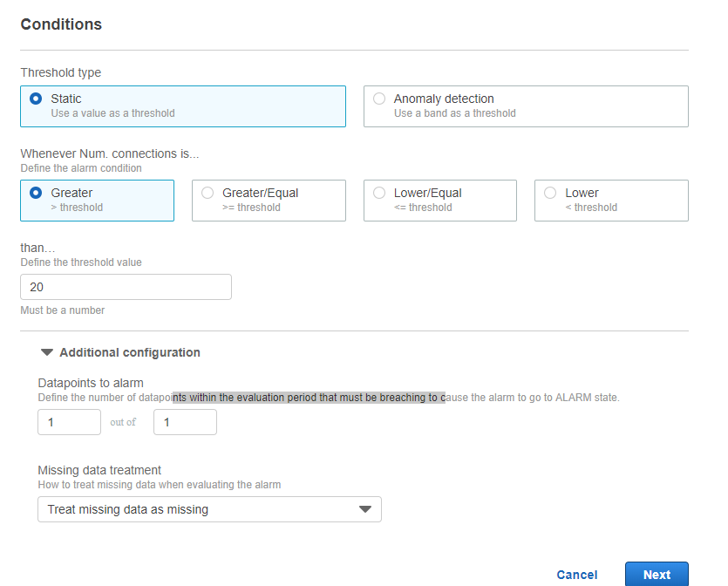Click the Static option card description
The height and width of the screenshot is (586, 728).
(112, 113)
